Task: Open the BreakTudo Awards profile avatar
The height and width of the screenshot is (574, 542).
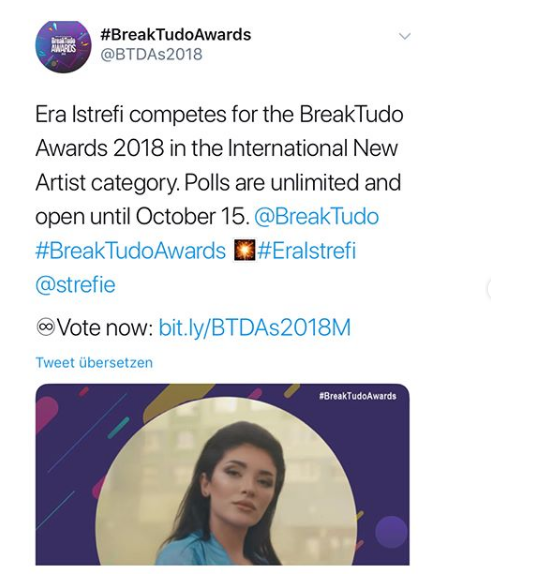Action: click(x=63, y=47)
